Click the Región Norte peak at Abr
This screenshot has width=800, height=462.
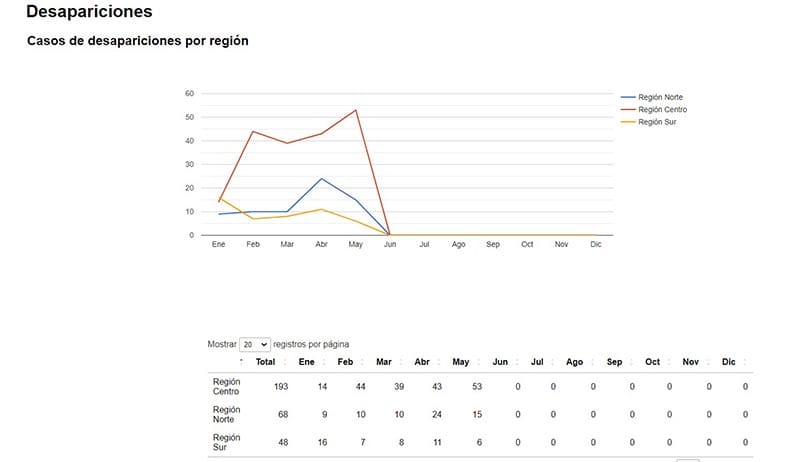(x=322, y=179)
